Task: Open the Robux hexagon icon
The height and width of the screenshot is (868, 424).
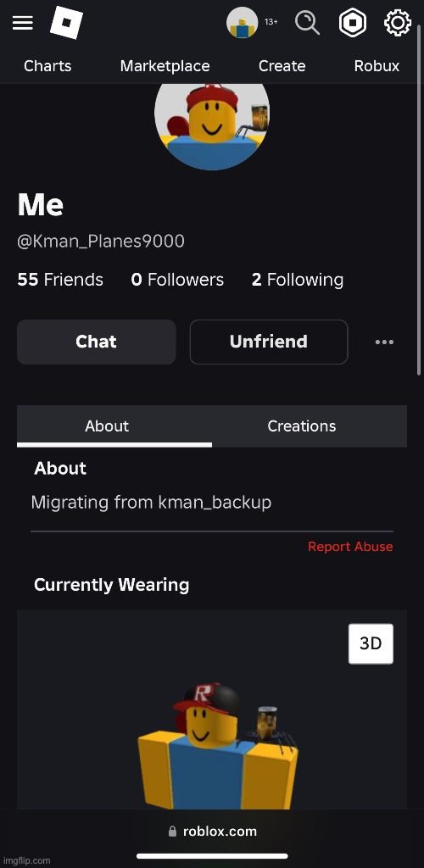Action: [x=353, y=23]
